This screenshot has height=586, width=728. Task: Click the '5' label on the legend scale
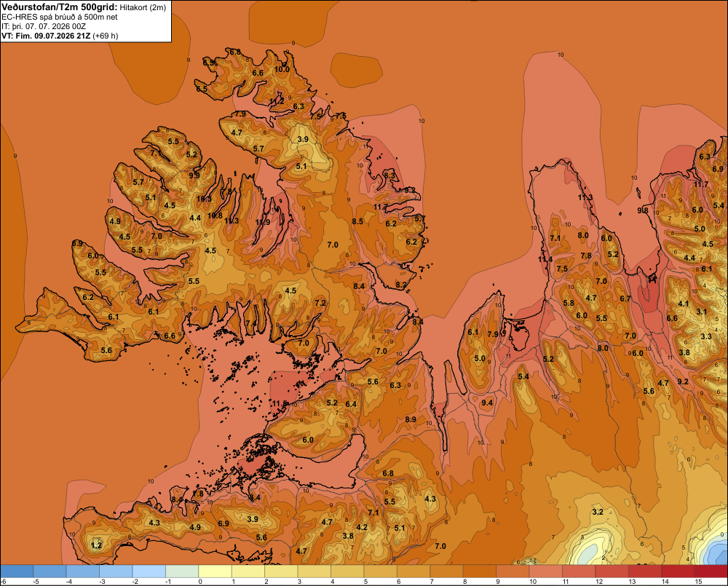(366, 582)
